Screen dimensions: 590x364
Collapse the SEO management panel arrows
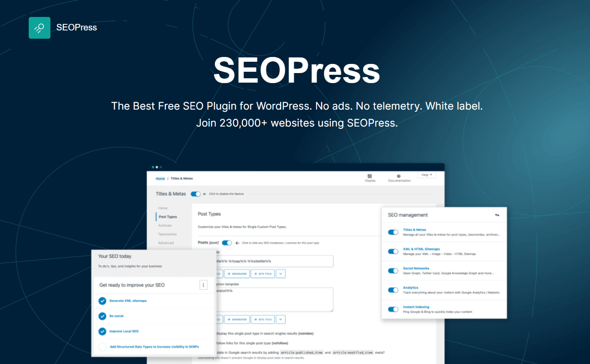[497, 215]
